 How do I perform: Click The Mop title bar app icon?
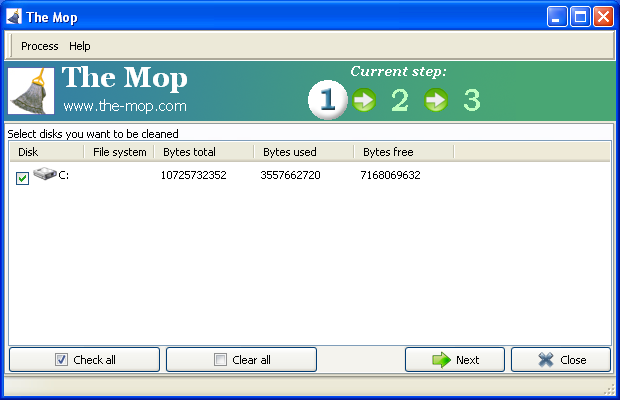14,17
